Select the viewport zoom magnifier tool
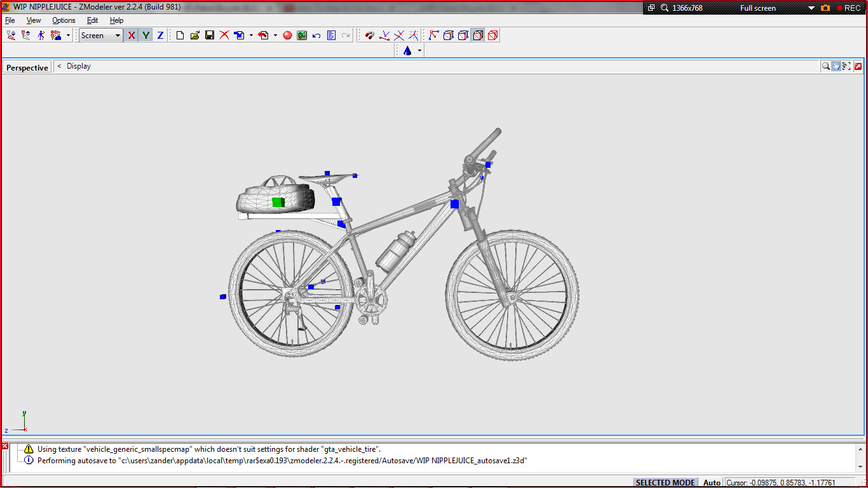Screen dimensions: 868x488 [x=825, y=66]
